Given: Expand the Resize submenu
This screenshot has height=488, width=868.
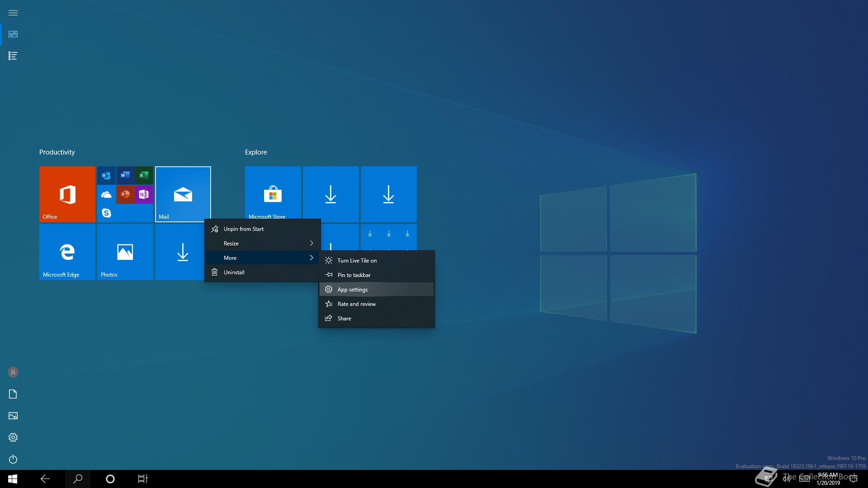Looking at the screenshot, I should [263, 244].
